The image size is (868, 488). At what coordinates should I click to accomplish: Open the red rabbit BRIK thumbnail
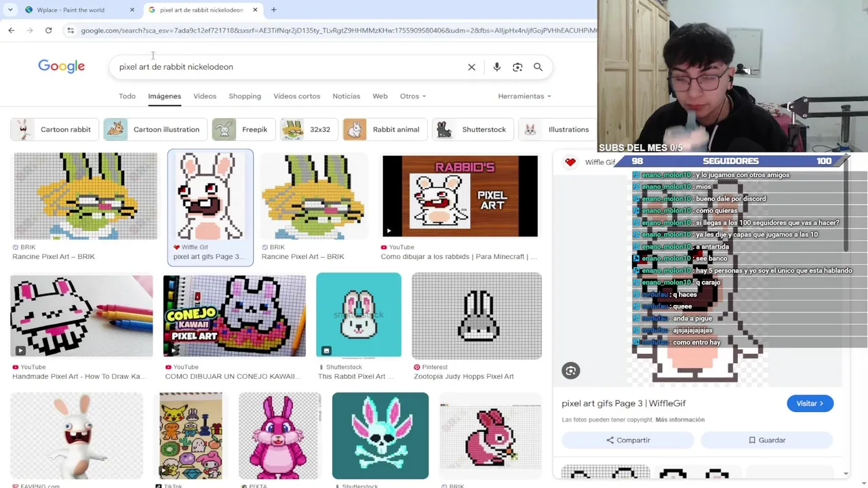(x=490, y=436)
